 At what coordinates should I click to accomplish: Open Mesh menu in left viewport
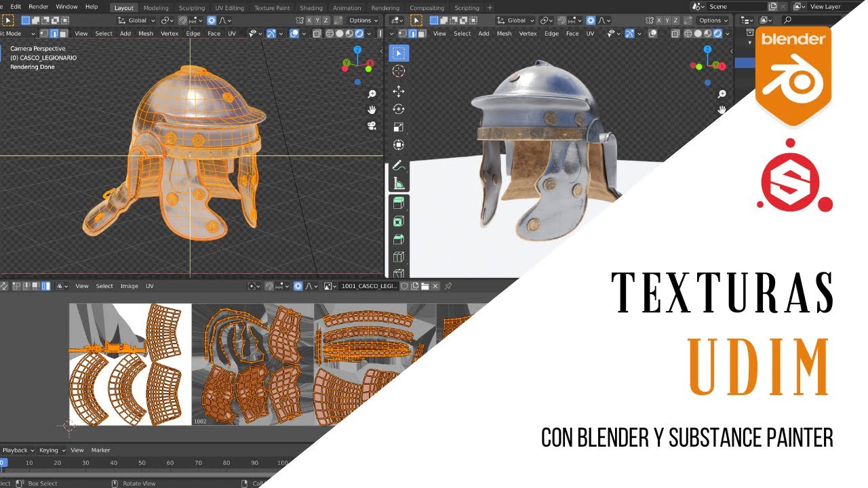(146, 33)
